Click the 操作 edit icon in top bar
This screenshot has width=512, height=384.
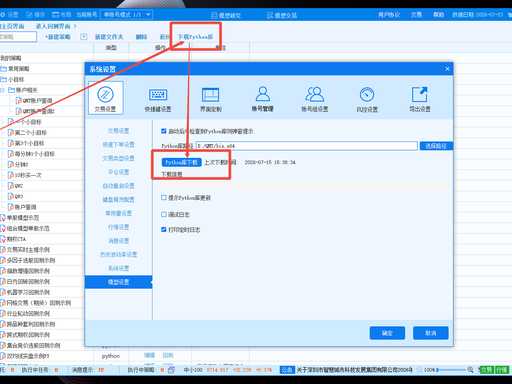pyautogui.click(x=29, y=15)
